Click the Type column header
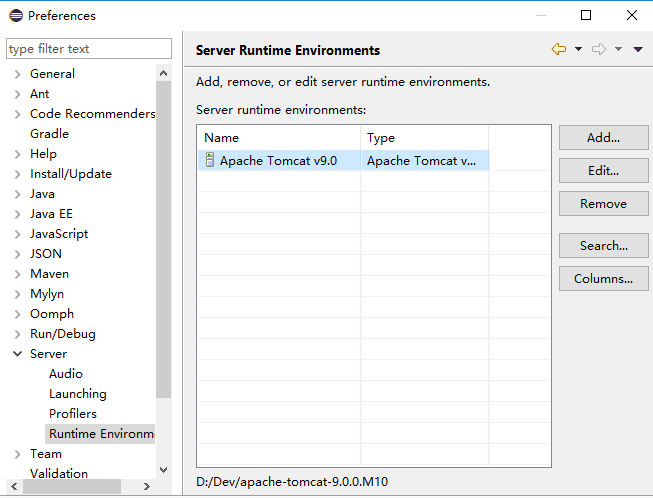The image size is (653, 498). point(425,138)
